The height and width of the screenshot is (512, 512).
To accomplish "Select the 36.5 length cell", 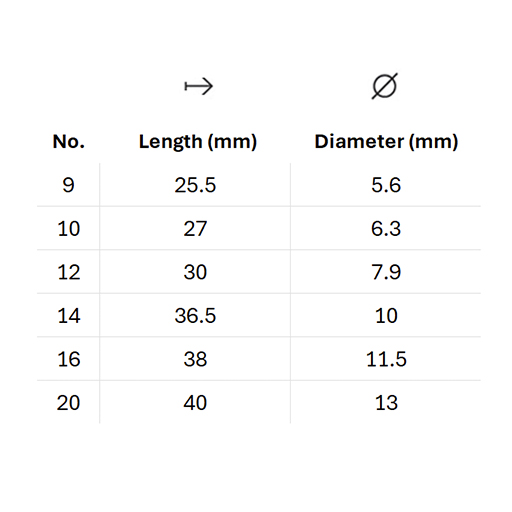I will click(195, 316).
